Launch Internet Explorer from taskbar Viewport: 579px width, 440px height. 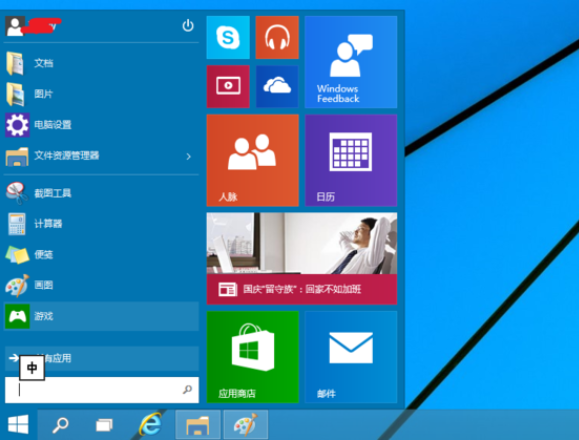151,424
